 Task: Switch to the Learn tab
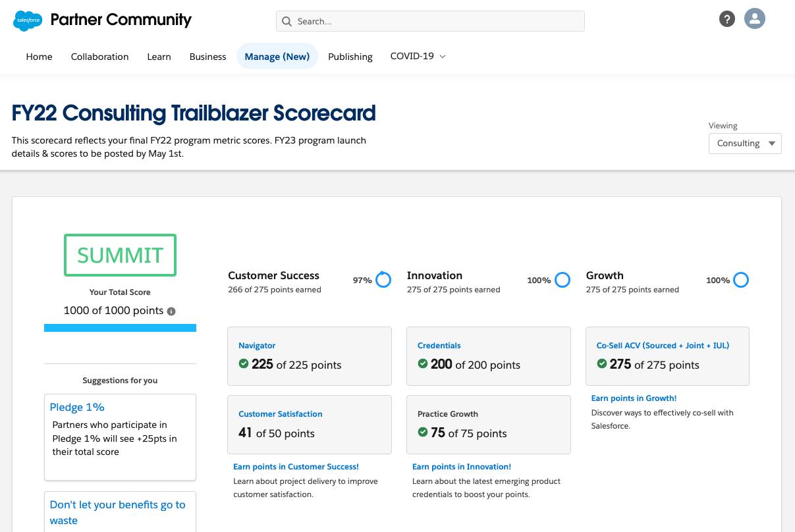(x=159, y=57)
